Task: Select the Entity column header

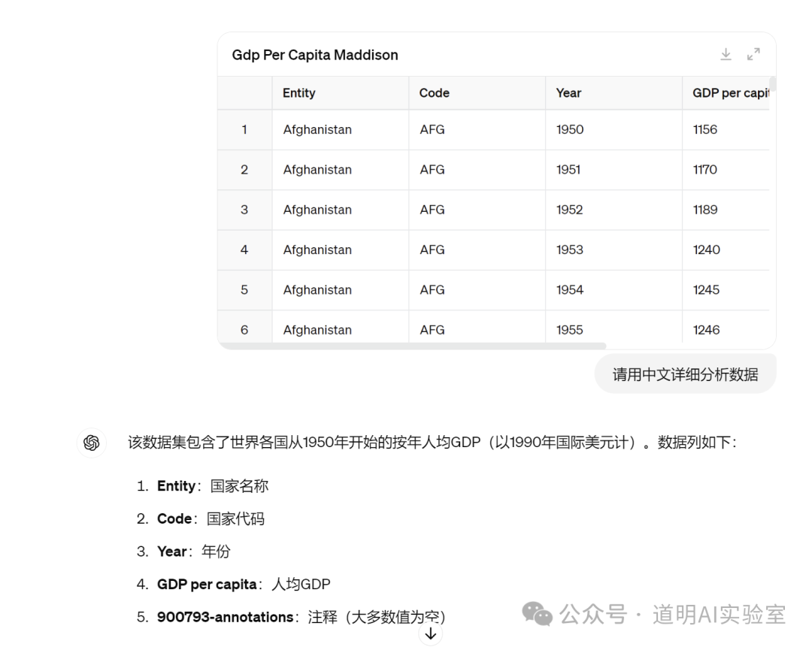Action: tap(299, 93)
